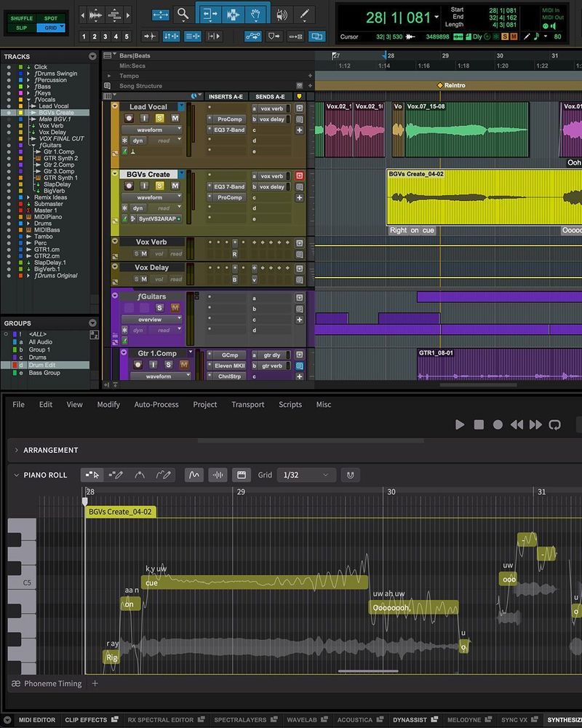Click the Zoom Toggle icon

tap(161, 15)
